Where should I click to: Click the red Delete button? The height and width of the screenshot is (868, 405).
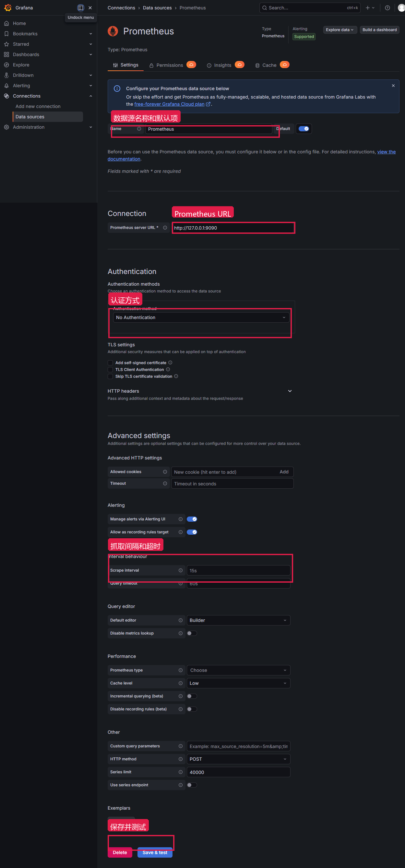tap(120, 852)
